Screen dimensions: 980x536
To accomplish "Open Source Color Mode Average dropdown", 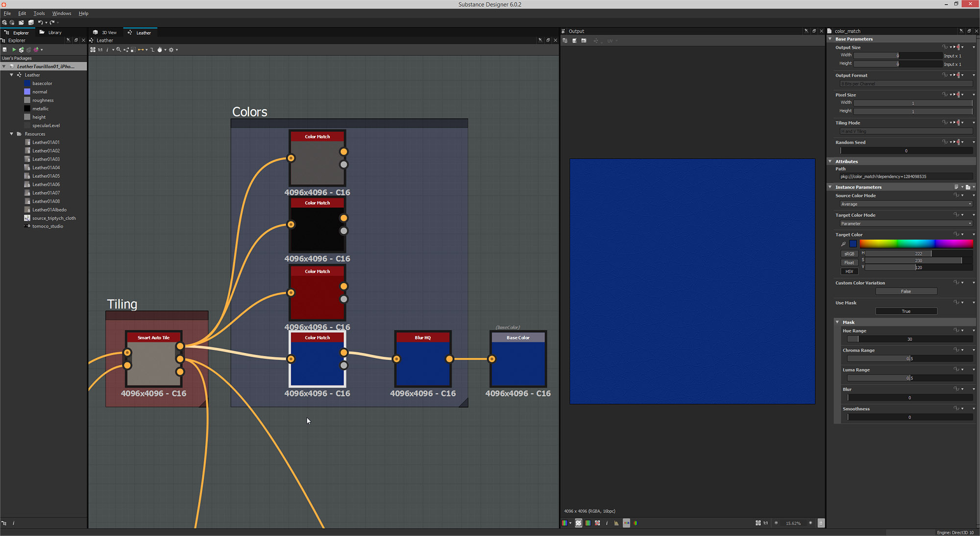I will coord(906,204).
